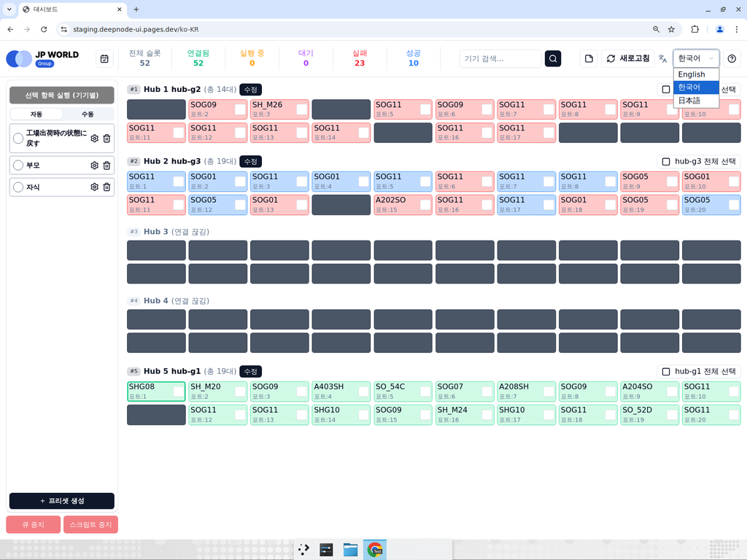The width and height of the screenshot is (747, 560).
Task: Click the 새로고침 refresh button
Action: point(628,58)
